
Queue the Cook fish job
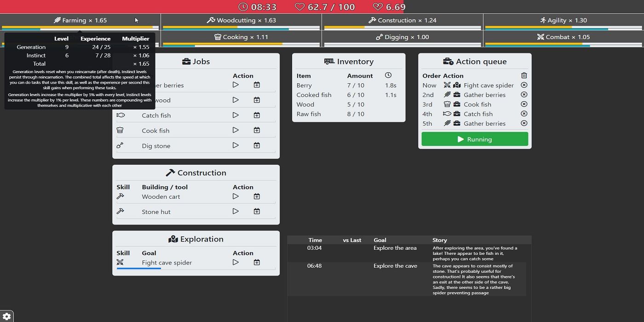257,130
